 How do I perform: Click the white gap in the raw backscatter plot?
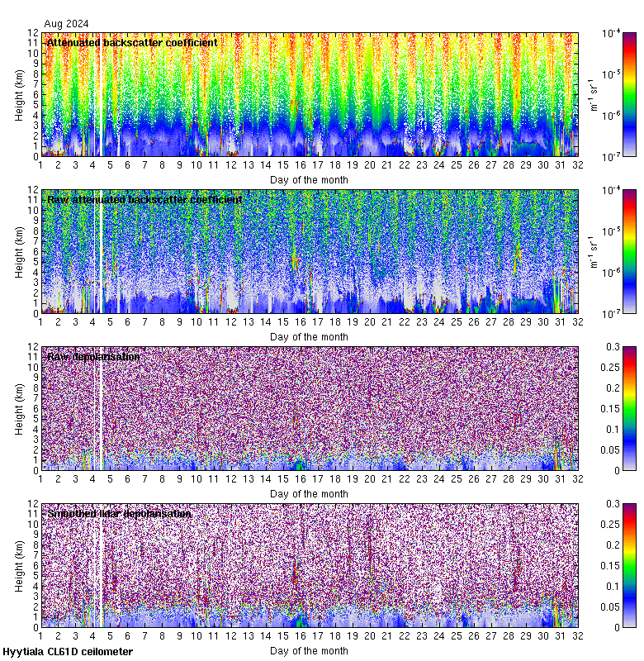pos(101,256)
